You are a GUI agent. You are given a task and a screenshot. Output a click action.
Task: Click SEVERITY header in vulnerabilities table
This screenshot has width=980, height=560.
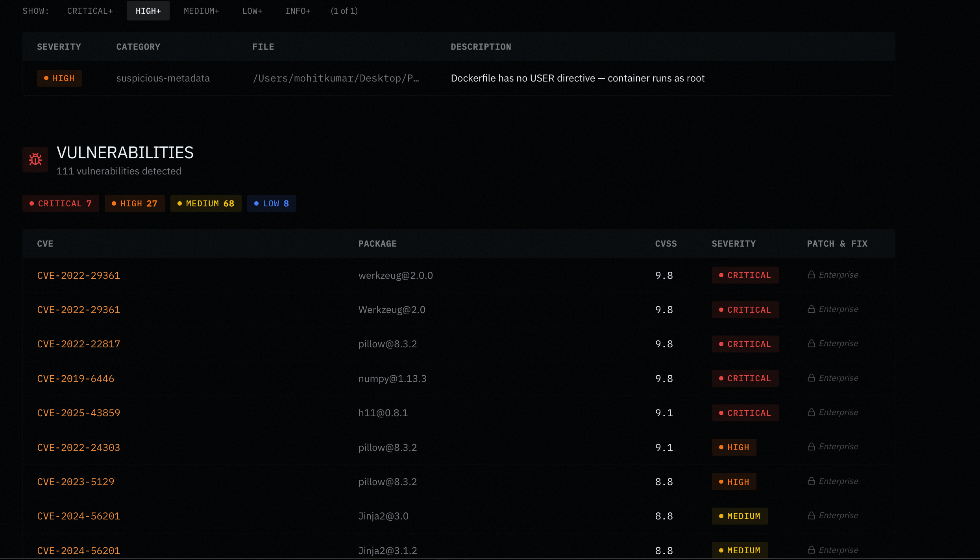pyautogui.click(x=734, y=244)
